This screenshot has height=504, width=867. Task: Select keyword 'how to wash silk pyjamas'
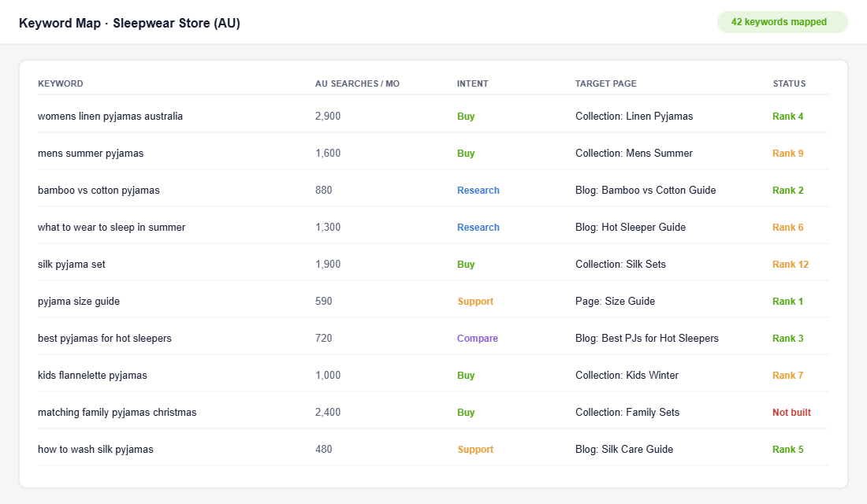click(x=95, y=450)
